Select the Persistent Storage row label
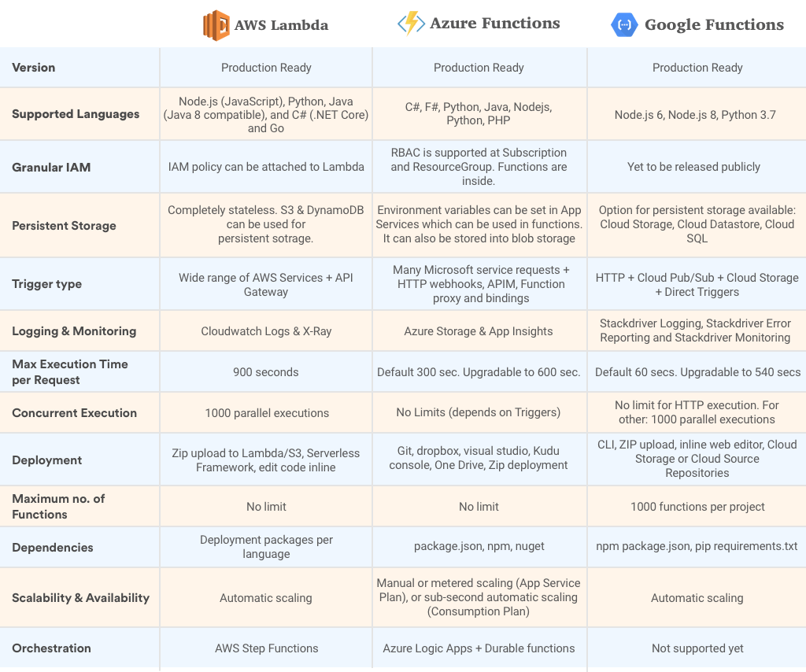 [64, 226]
